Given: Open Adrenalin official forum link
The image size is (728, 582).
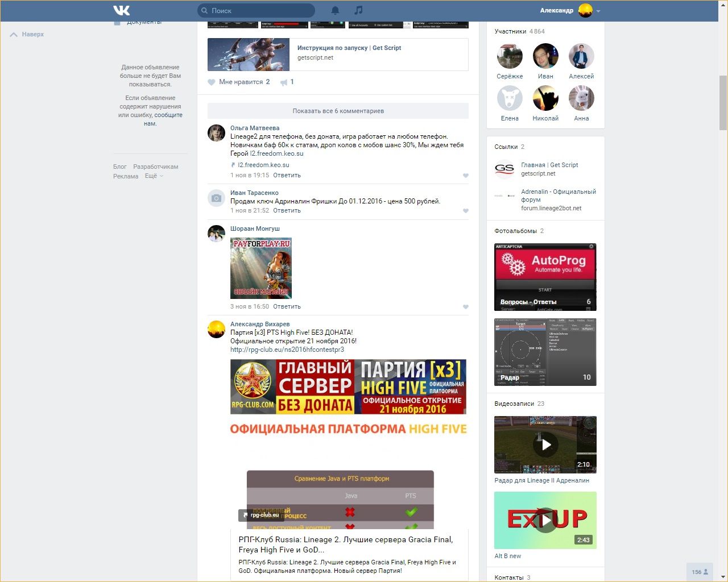Looking at the screenshot, I should coord(559,196).
